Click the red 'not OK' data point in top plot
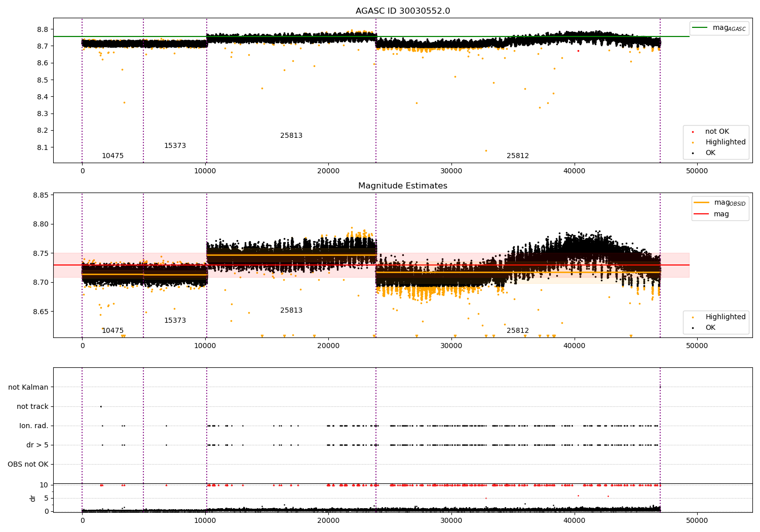This screenshot has height=532, width=760. [x=578, y=51]
